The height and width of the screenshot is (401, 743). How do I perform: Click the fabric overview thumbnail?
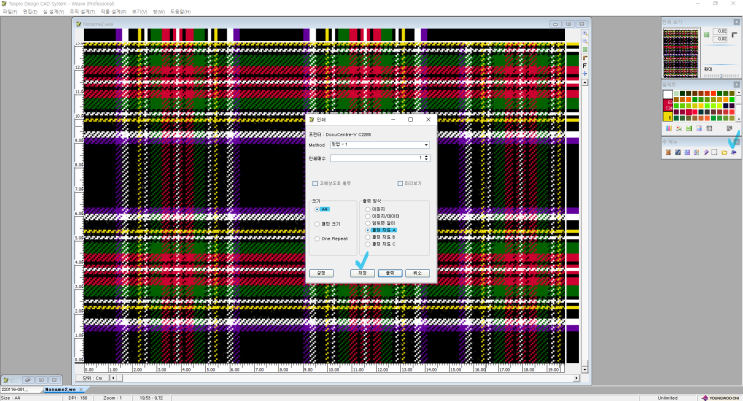681,53
